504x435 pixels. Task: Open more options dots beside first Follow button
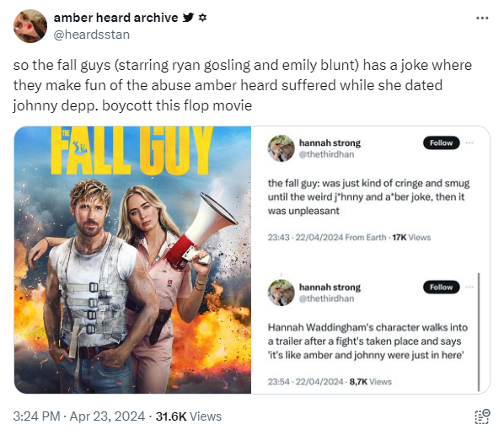click(469, 142)
